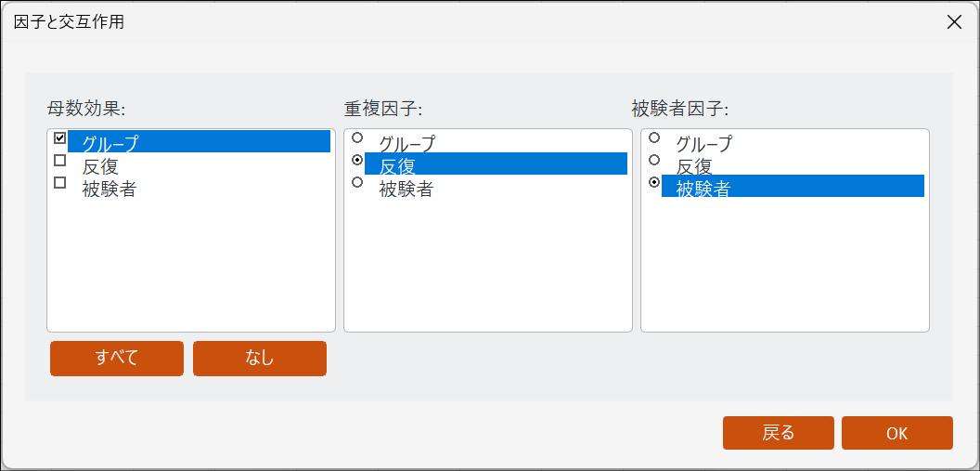Confirm the dialog with OK

coord(896,433)
